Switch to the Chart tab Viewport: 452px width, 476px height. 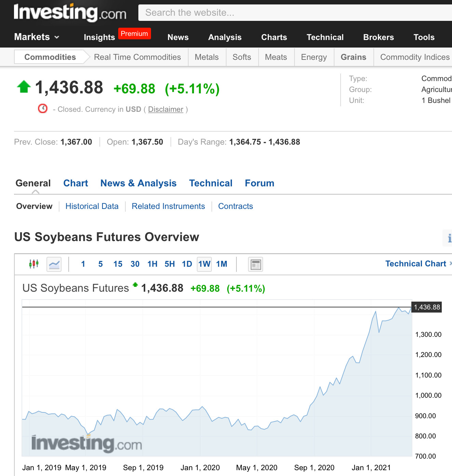click(x=76, y=183)
